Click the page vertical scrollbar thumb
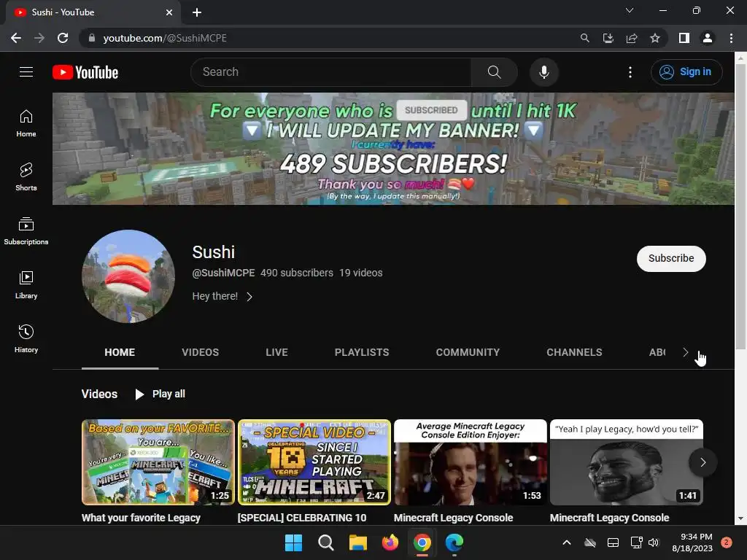 (740, 207)
